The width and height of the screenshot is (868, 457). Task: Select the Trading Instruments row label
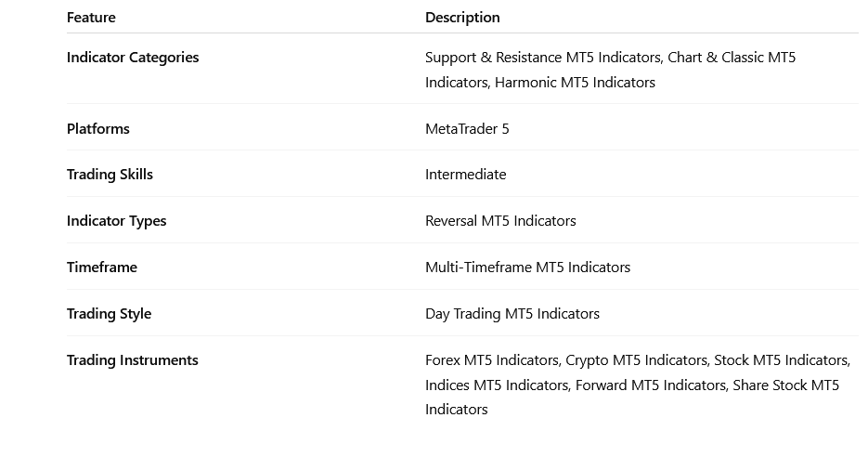click(x=133, y=360)
